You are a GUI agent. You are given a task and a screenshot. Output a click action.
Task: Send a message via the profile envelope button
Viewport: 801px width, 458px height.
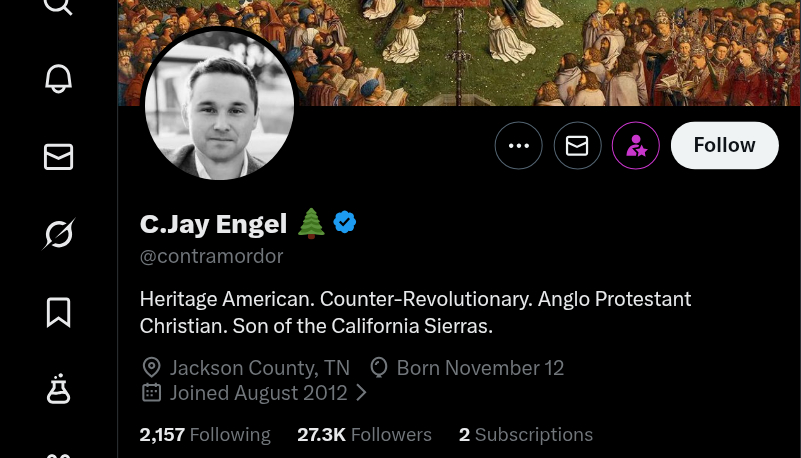point(577,146)
